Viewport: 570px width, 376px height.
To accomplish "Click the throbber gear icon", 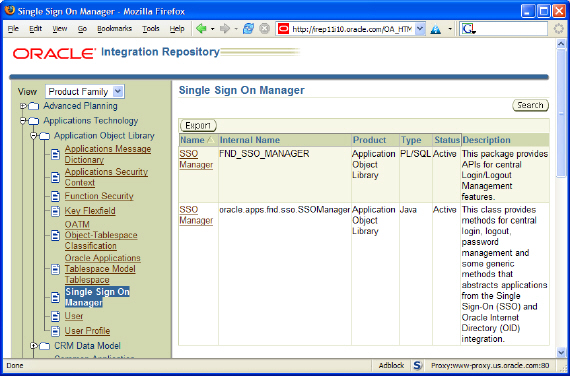I will pyautogui.click(x=559, y=28).
